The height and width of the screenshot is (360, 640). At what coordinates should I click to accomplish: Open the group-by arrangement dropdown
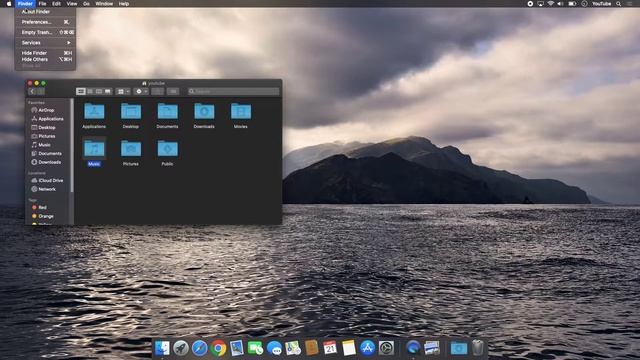tap(123, 91)
